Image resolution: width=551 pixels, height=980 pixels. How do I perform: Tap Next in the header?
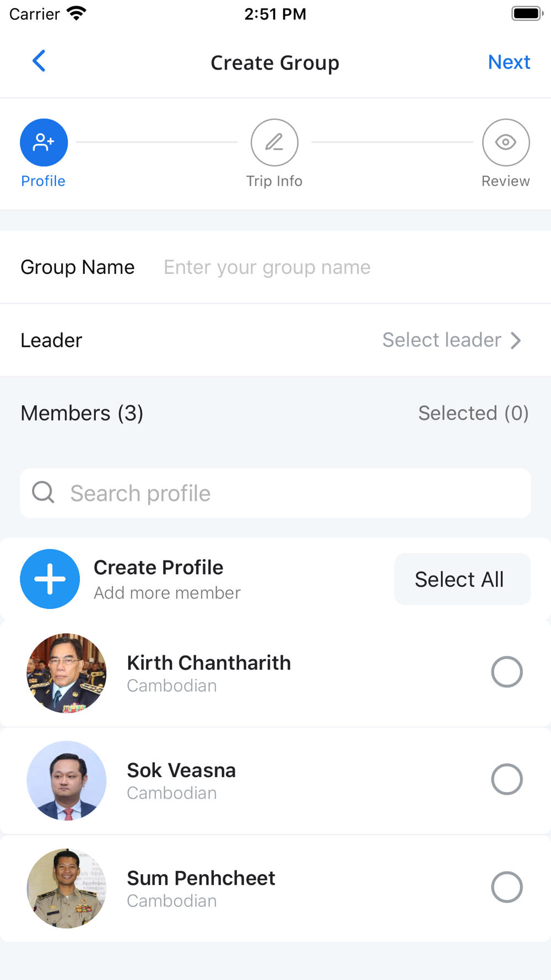(509, 62)
